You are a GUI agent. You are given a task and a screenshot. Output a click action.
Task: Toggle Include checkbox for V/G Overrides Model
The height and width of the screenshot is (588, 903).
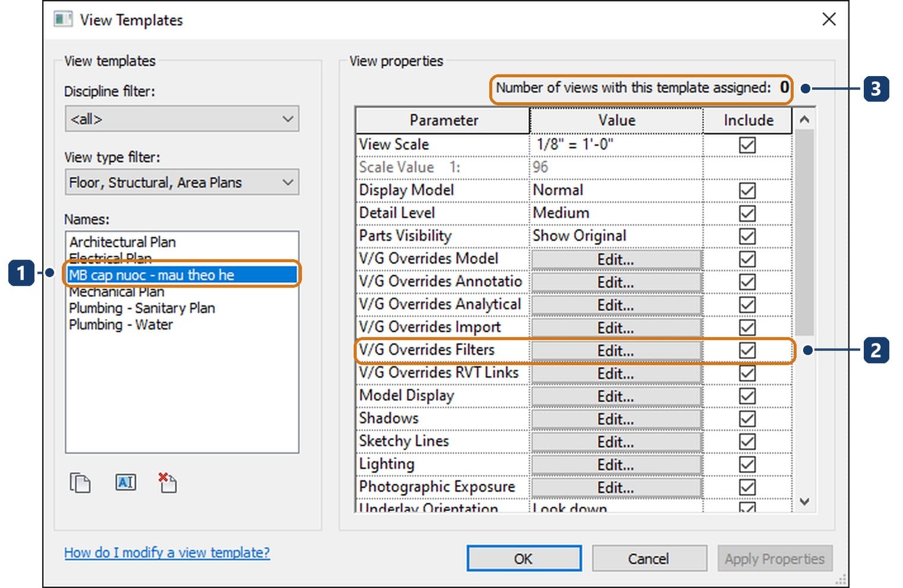747,259
